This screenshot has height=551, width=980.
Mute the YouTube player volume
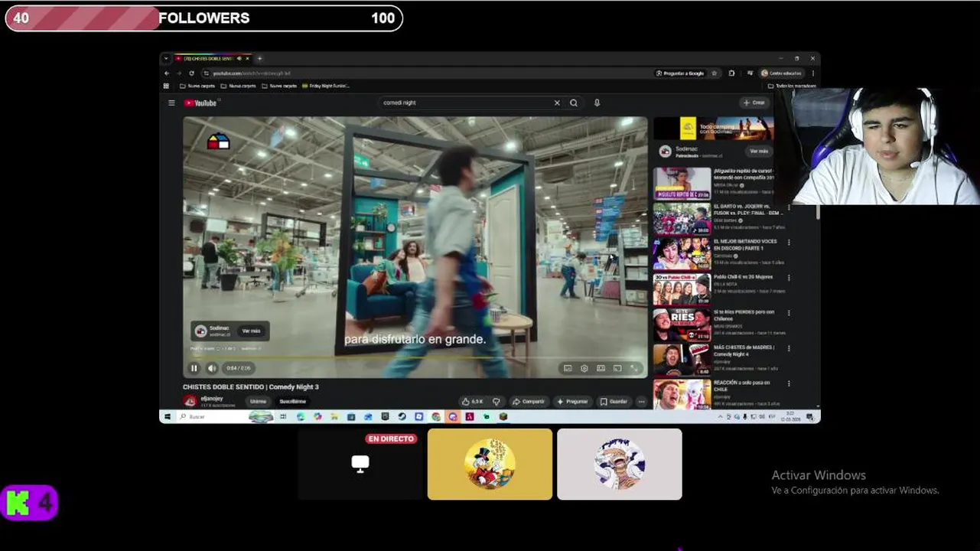212,368
